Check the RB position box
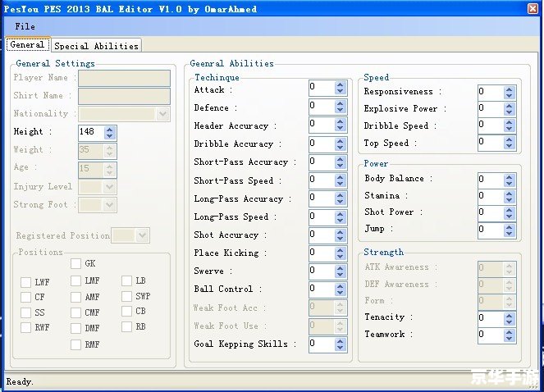This screenshot has width=544, height=392. click(126, 326)
